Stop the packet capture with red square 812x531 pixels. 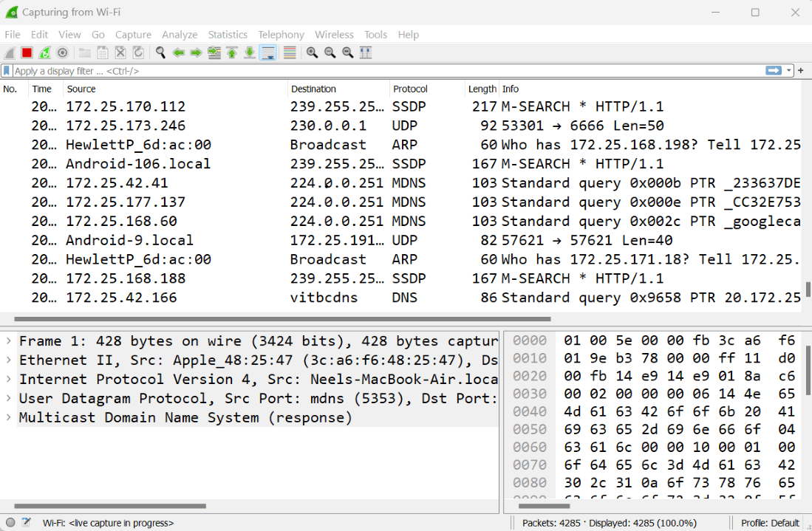click(27, 52)
